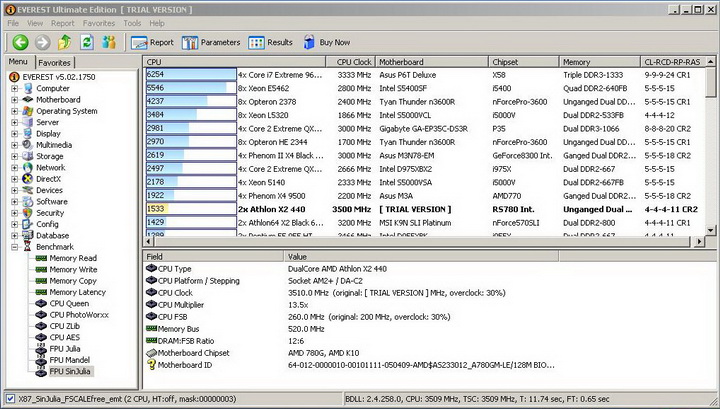720x409 pixels.
Task: Click results list scroll up arrow
Action: pyautogui.click(x=710, y=62)
